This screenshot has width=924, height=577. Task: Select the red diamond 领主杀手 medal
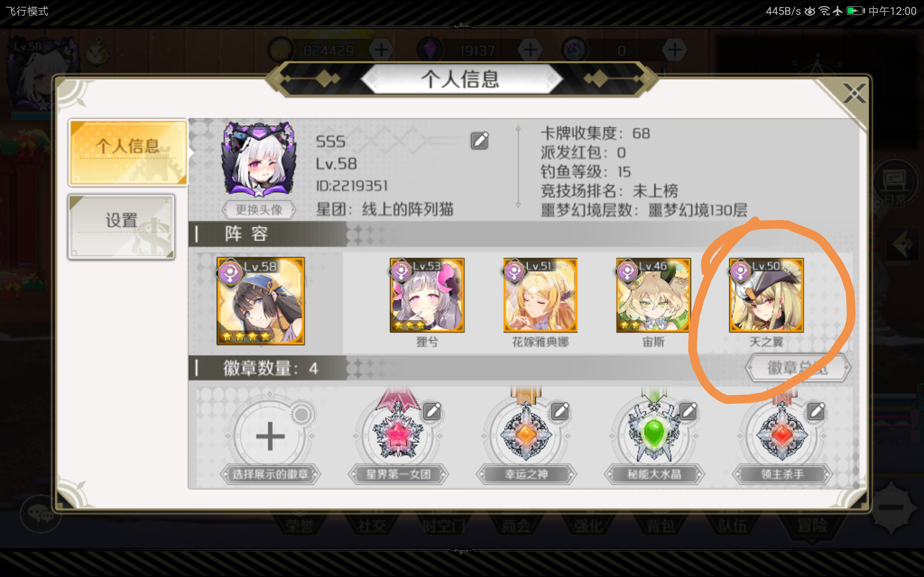click(x=781, y=435)
